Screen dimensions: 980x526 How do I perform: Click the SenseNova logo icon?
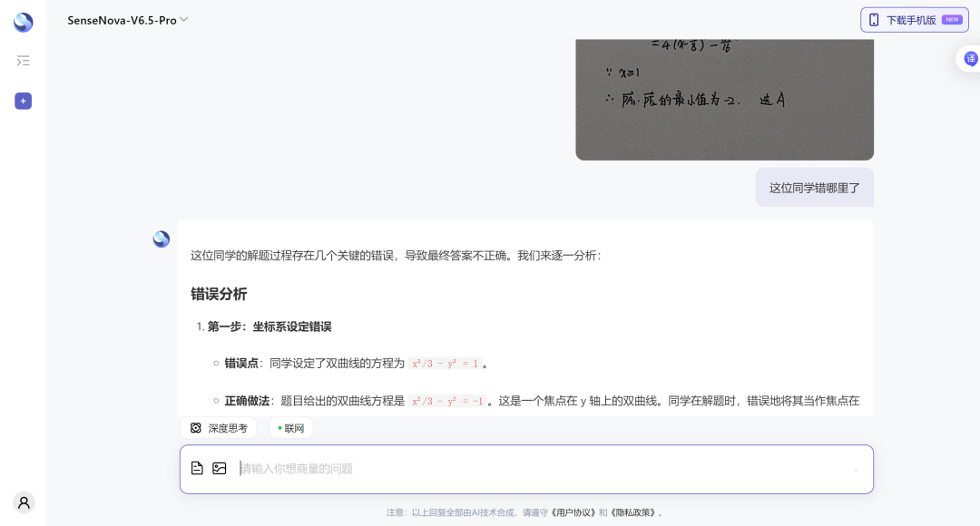[23, 22]
